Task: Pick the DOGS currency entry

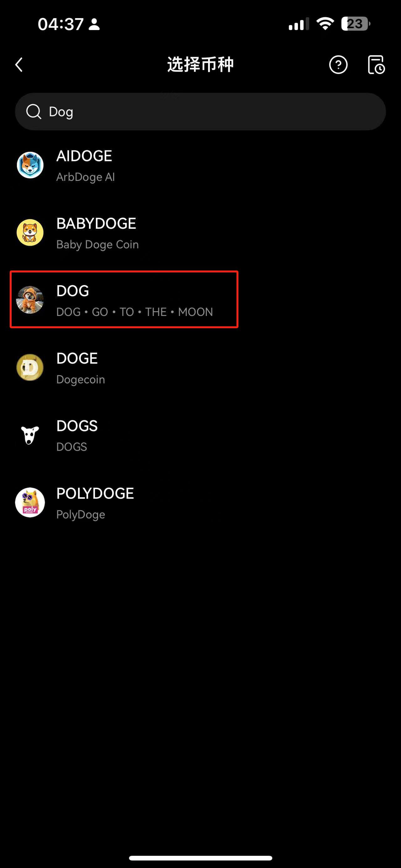Action: click(x=200, y=435)
